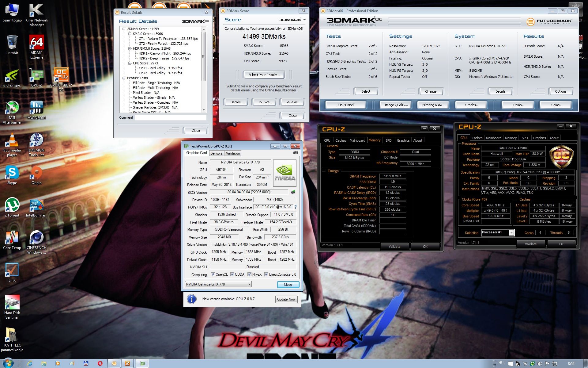Click the Update Now button

pos(286,299)
